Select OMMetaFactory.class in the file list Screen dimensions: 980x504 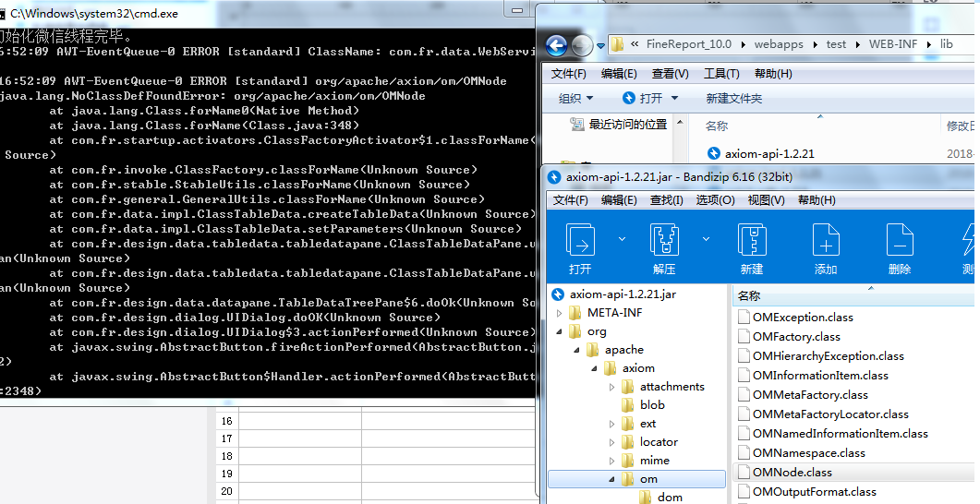[810, 395]
